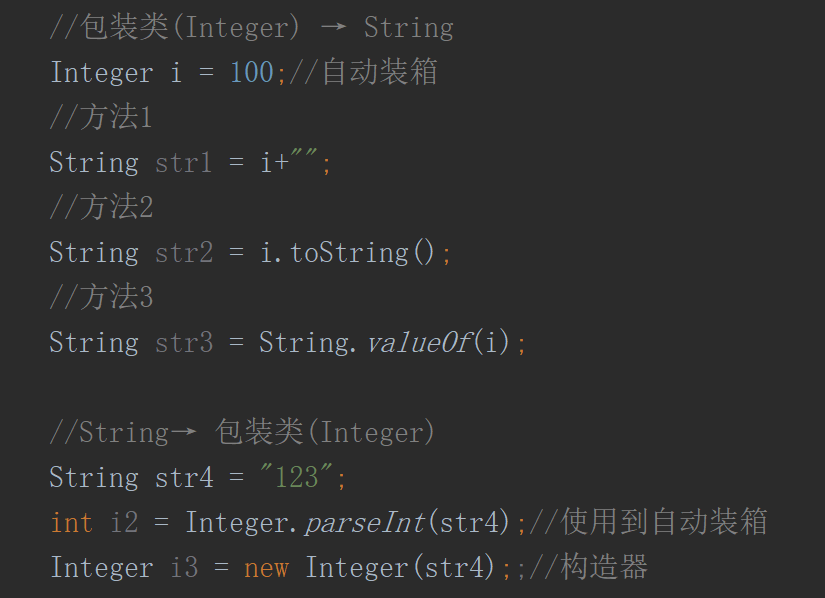Click the toString method call
The width and height of the screenshot is (825, 598).
point(348,253)
